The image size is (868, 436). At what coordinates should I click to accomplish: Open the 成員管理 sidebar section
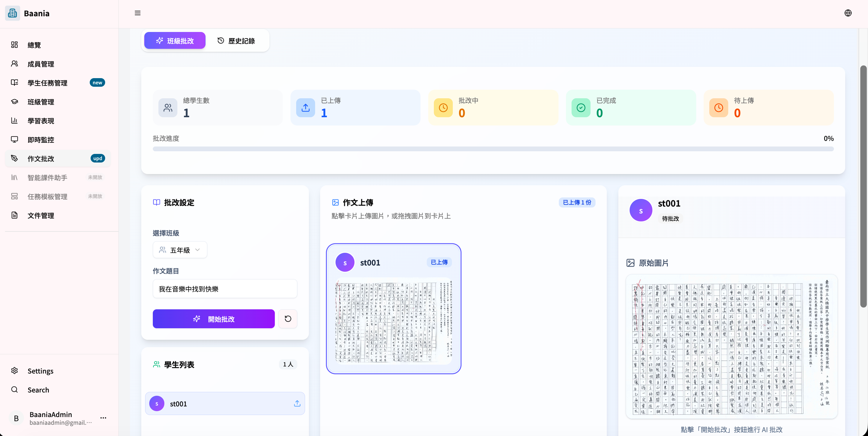point(41,64)
